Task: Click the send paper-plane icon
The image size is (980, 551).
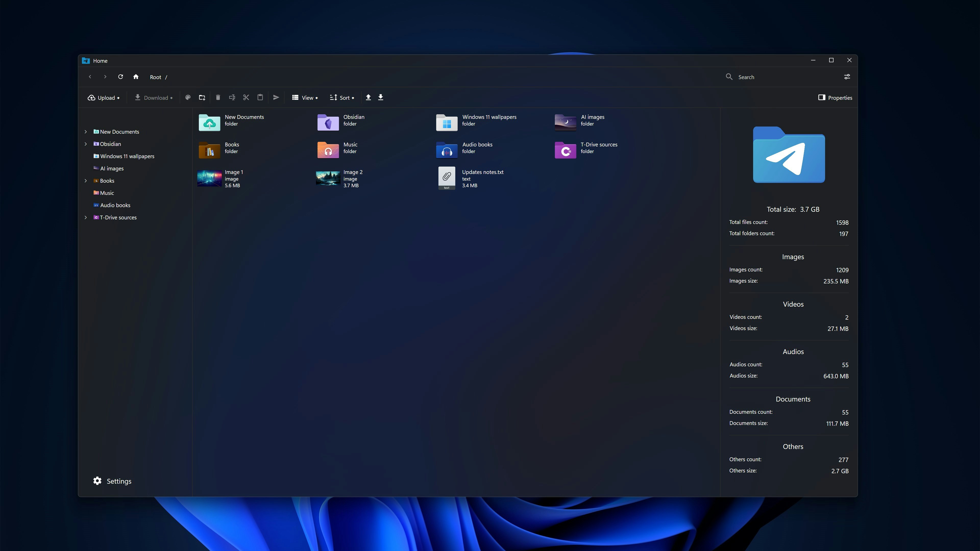Action: [x=276, y=98]
